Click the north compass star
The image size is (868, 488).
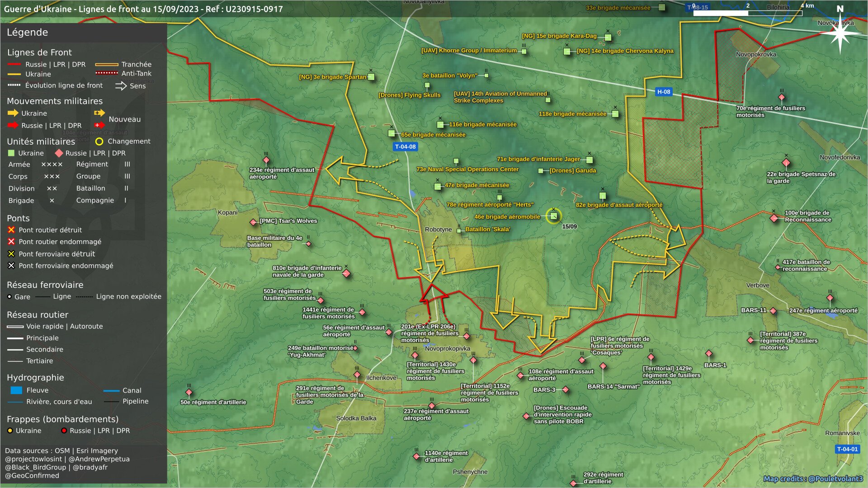840,34
